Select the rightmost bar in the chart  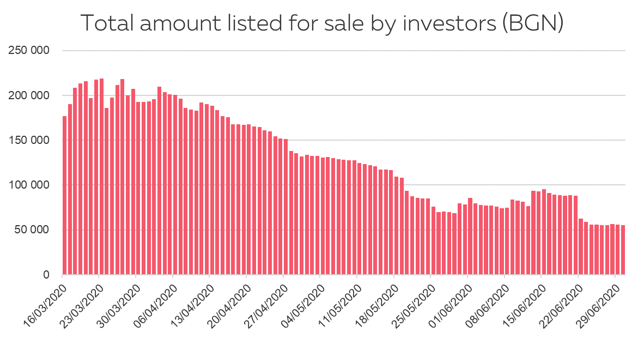point(623,250)
